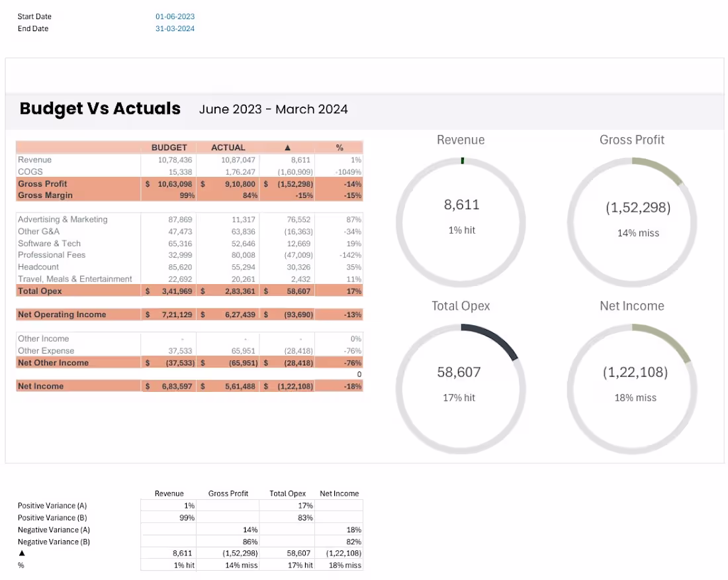
Task: Select the End Date value 31-03-2024
Action: [175, 28]
